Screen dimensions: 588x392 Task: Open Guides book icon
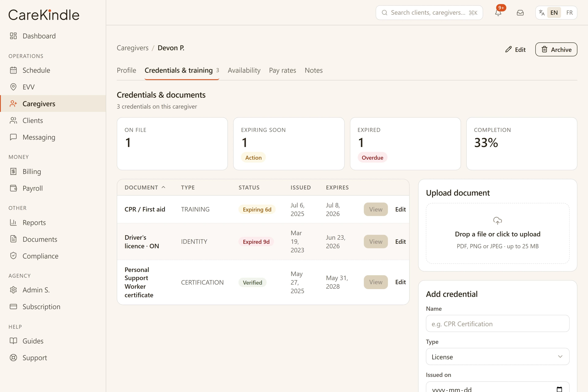point(13,341)
